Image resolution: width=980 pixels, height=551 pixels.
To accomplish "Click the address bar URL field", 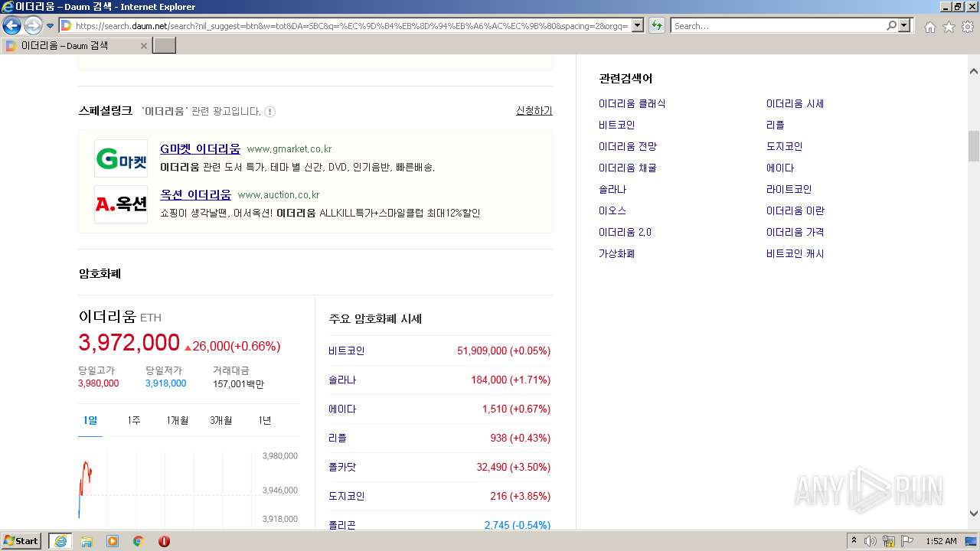I will [x=351, y=26].
